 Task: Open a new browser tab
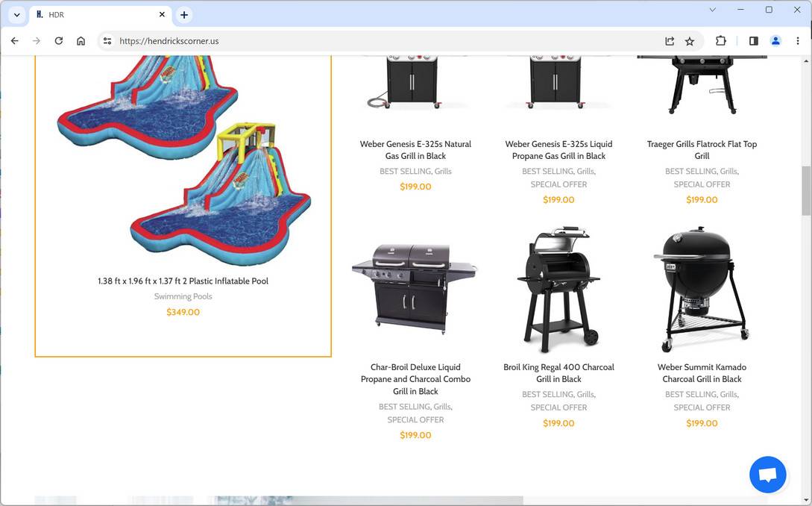tap(184, 15)
